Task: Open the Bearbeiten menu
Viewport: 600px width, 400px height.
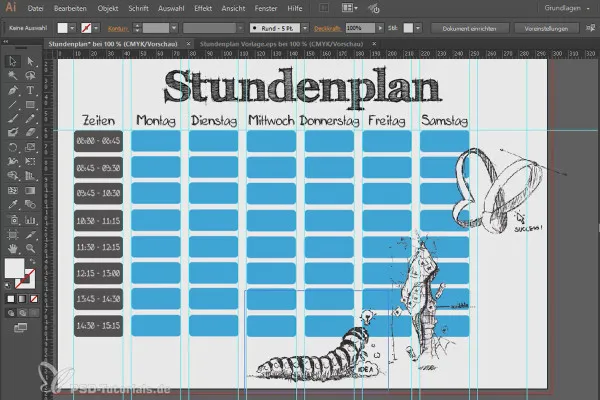Action: click(70, 8)
